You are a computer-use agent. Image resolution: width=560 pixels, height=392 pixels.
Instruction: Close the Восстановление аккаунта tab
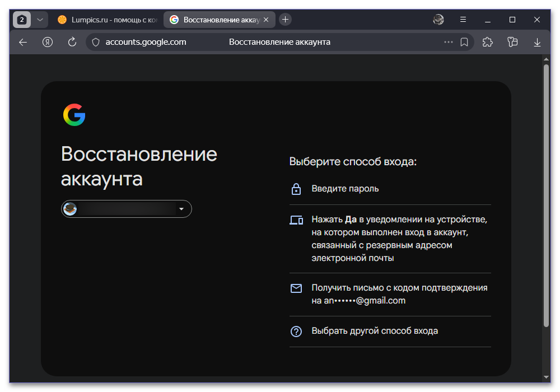(266, 20)
